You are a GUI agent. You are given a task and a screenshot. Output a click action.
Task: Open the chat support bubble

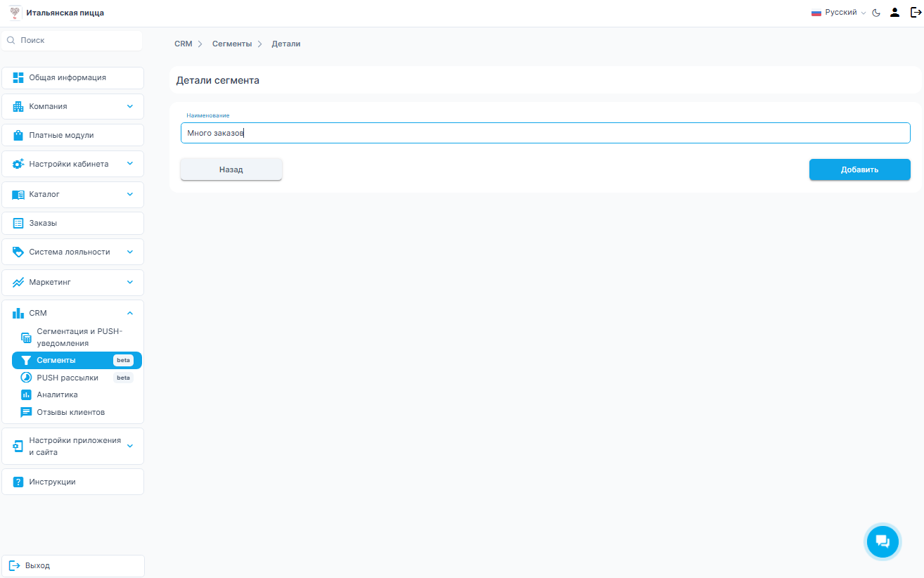[883, 541]
